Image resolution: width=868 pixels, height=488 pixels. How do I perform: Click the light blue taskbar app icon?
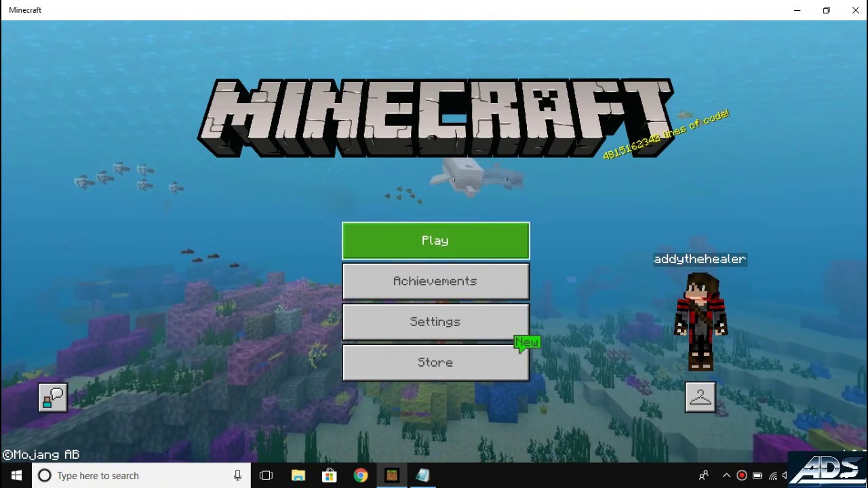coord(423,476)
